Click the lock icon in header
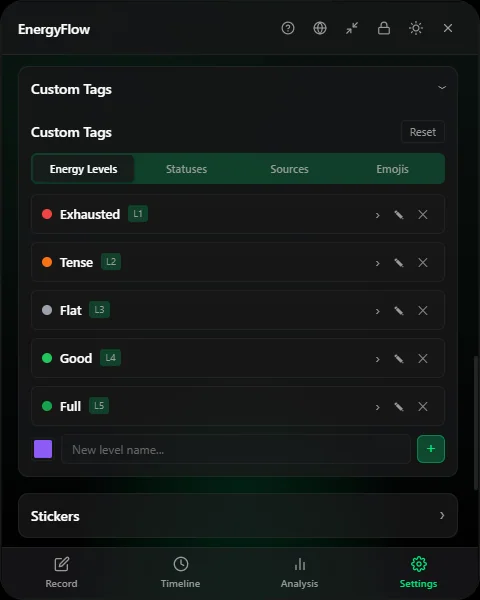480x600 pixels. (x=384, y=28)
